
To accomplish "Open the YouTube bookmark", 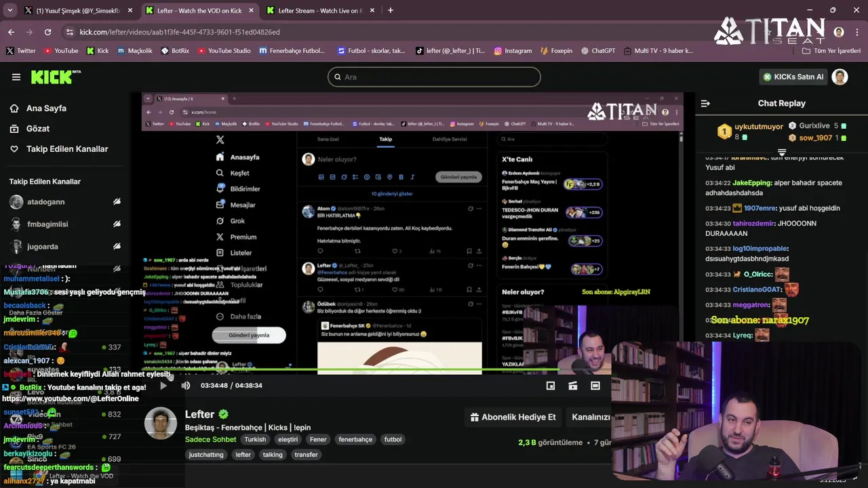I will [61, 51].
